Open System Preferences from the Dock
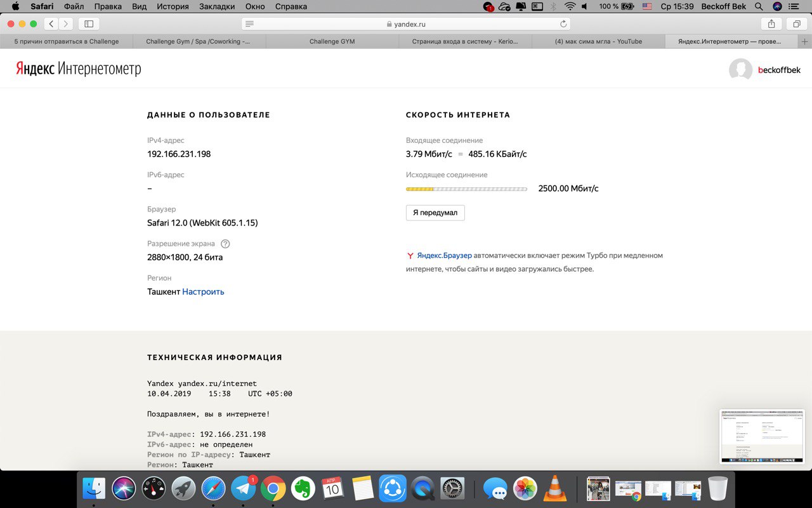The image size is (812, 508). tap(452, 489)
